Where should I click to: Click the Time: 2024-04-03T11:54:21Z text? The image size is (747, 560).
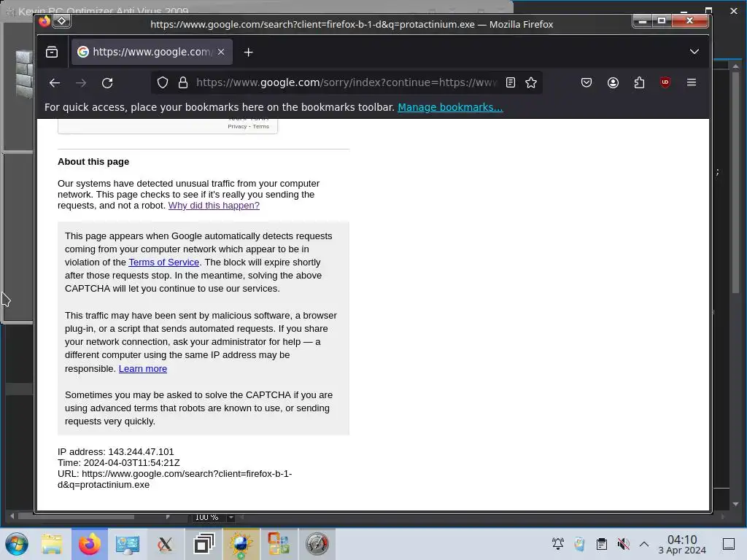(119, 462)
